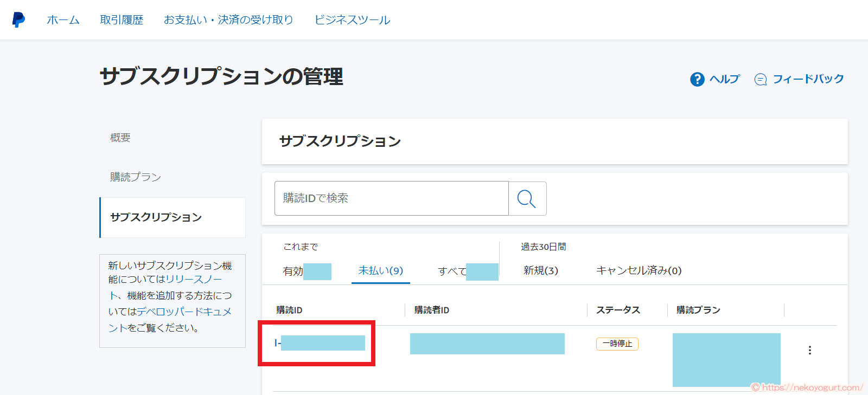Click the 購読ID column header

[x=289, y=310]
